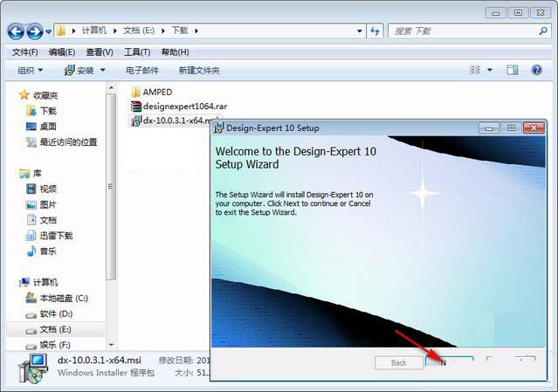Click the navigation pane scrollbar thumb
The image size is (558, 392).
tap(111, 186)
